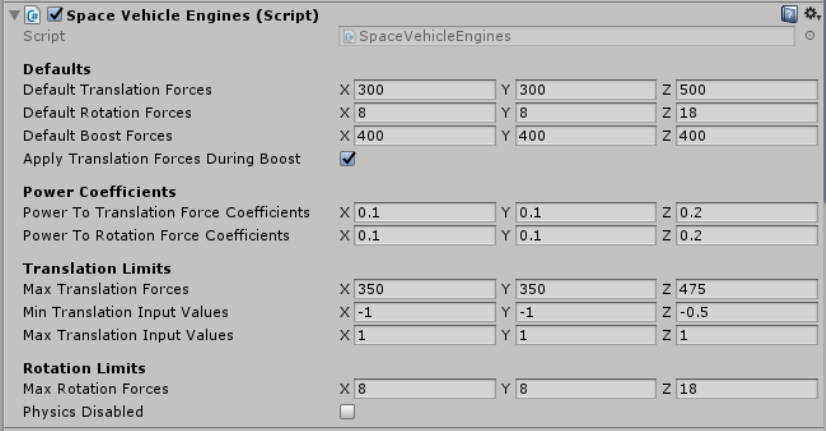Click the Min Translation Input Values Z field
The image size is (826, 431).
tap(744, 313)
